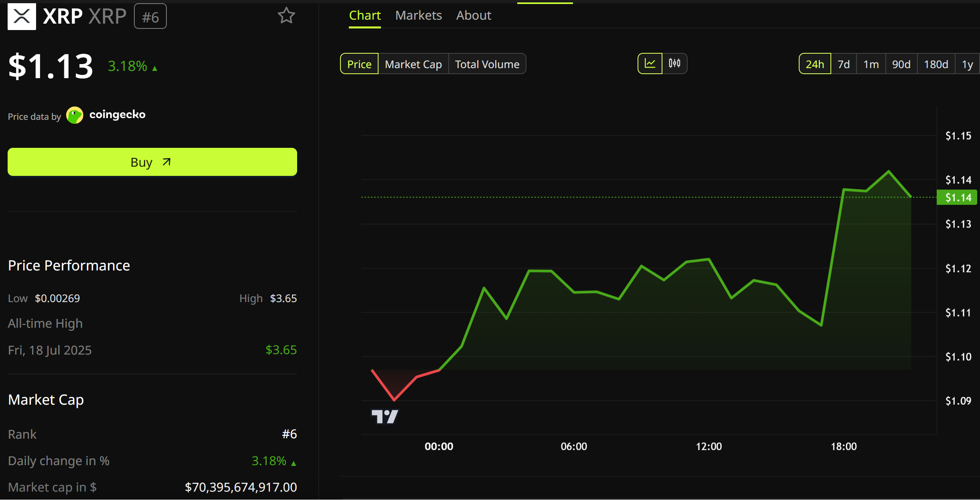980x500 pixels.
Task: Click the 12:00 time axis label
Action: (709, 446)
